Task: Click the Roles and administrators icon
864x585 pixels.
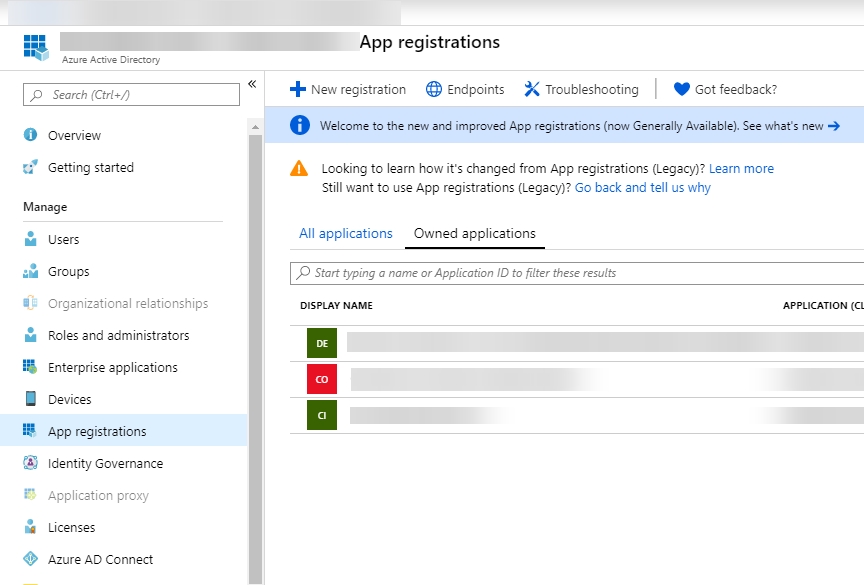Action: (x=31, y=335)
